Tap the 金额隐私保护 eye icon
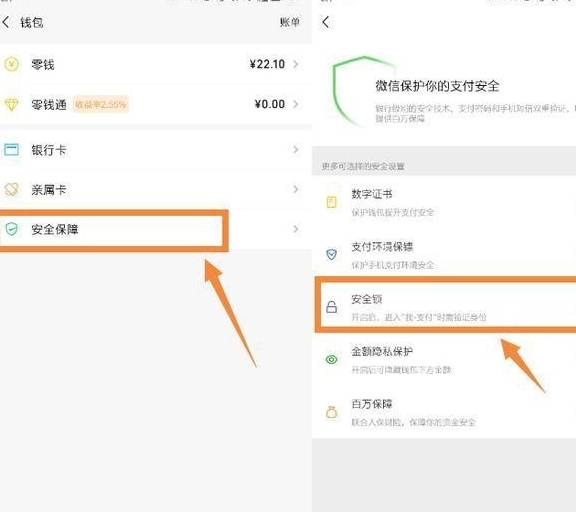 coord(332,360)
